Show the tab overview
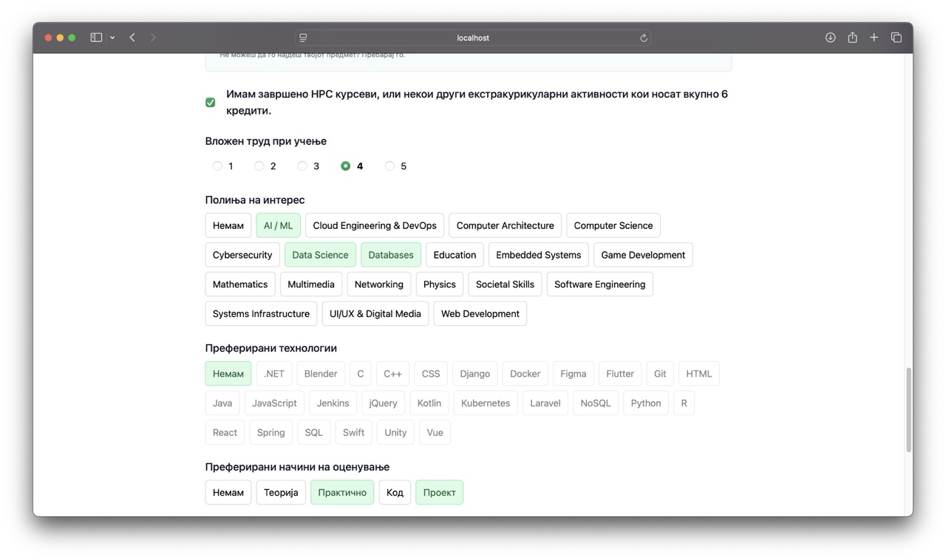The height and width of the screenshot is (560, 946). point(896,38)
